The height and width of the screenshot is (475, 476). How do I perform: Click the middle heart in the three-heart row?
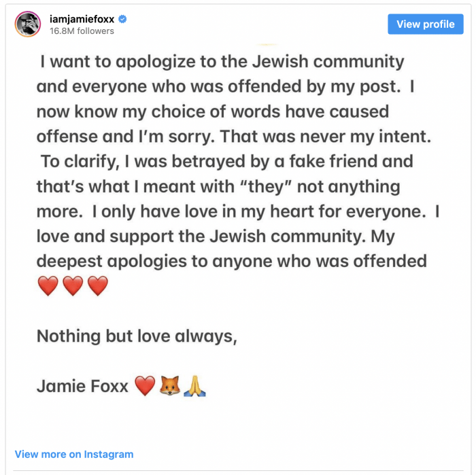pyautogui.click(x=73, y=286)
